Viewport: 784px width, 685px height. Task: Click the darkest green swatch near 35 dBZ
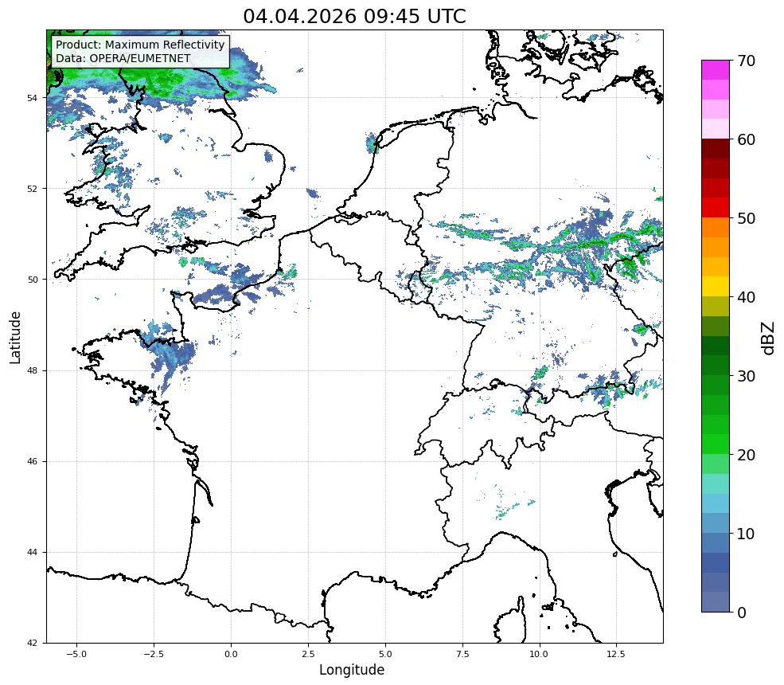tap(716, 346)
